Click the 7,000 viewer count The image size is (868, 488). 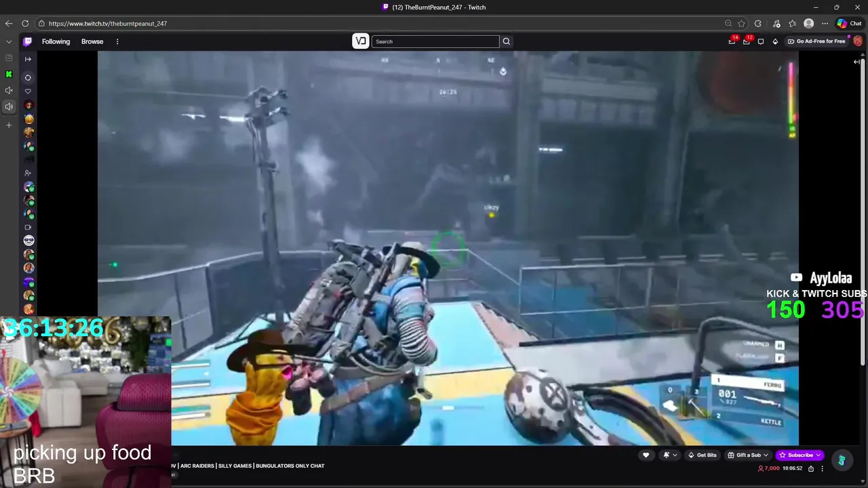pyautogui.click(x=770, y=468)
